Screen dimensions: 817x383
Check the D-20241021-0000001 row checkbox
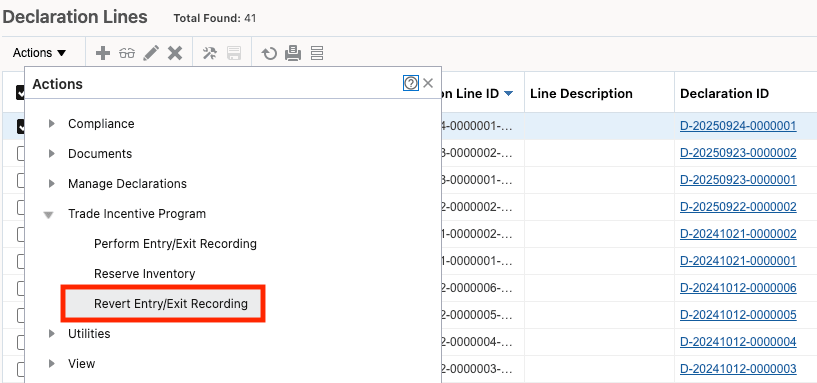tap(21, 261)
